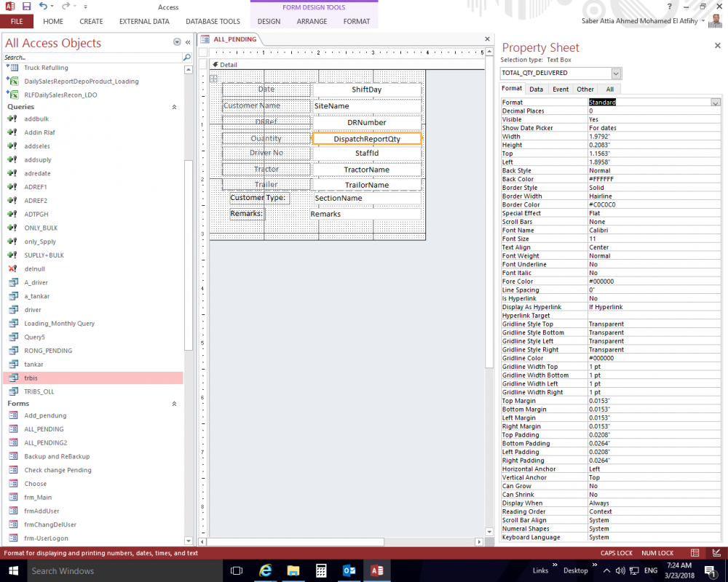
Task: Click the Visible property value Yes
Action: click(654, 119)
